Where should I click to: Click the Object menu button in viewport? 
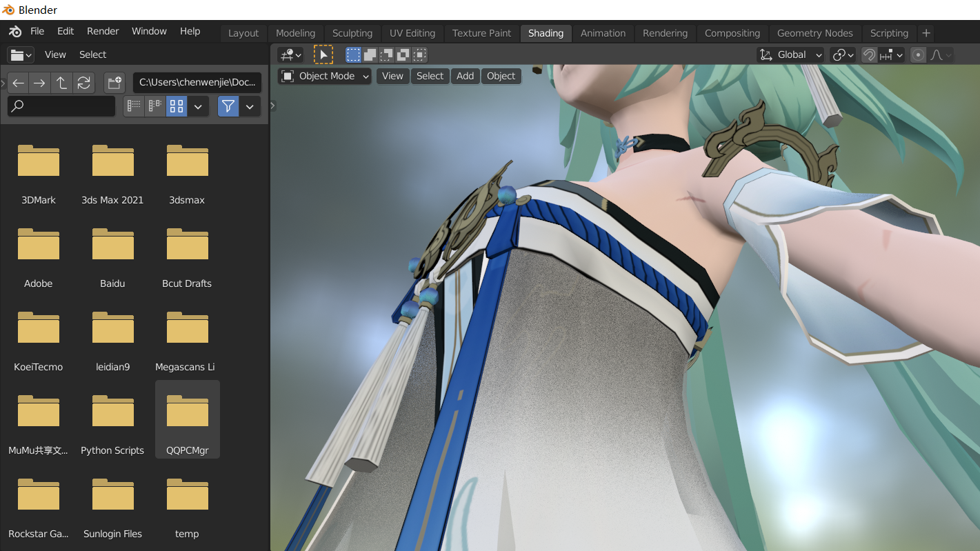[501, 76]
